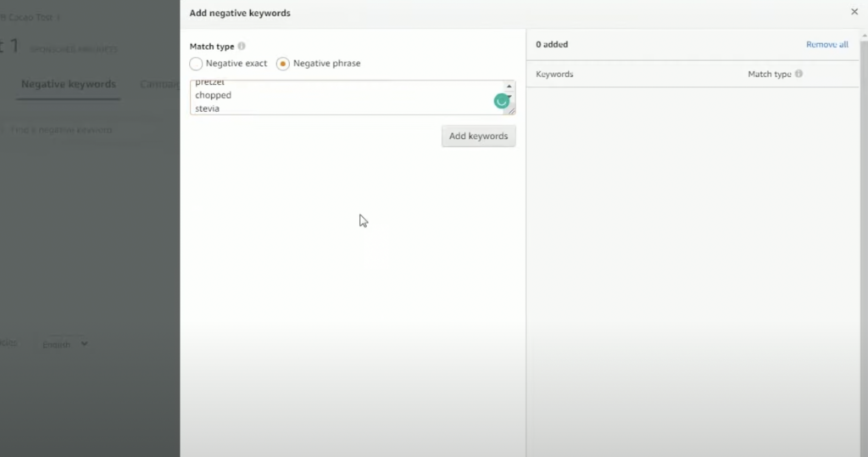Screen dimensions: 868x457
Task: Click the textarea's scroll-up arrow
Action: coord(509,86)
